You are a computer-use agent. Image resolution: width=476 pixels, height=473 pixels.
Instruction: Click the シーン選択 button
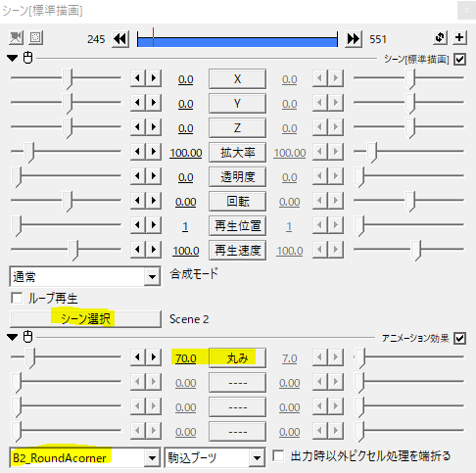[x=85, y=318]
